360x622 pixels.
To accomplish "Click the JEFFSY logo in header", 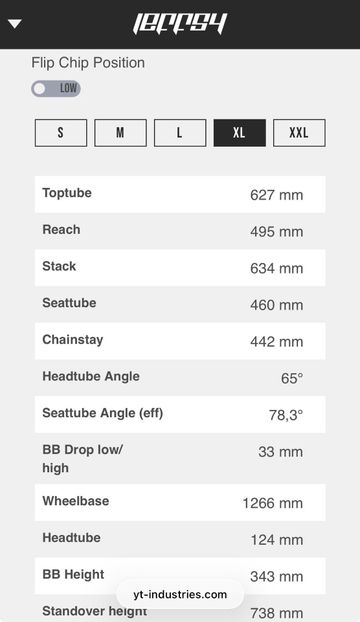I will (x=180, y=23).
